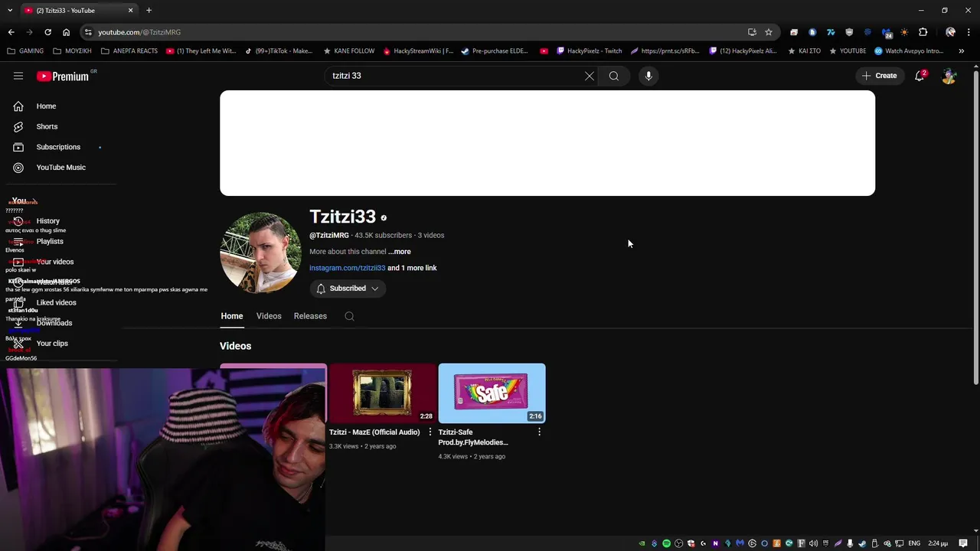The height and width of the screenshot is (551, 980).
Task: Open the YOUTUBE bookmark
Action: click(x=848, y=51)
